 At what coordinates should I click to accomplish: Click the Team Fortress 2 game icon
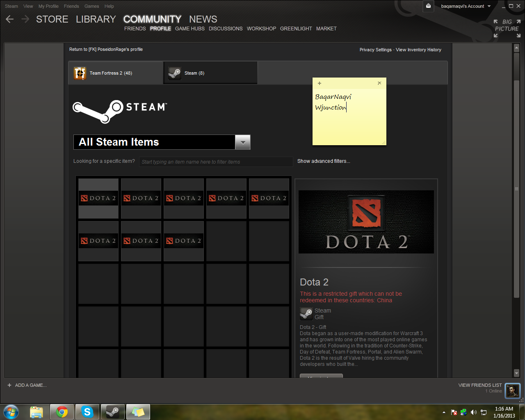click(x=80, y=73)
